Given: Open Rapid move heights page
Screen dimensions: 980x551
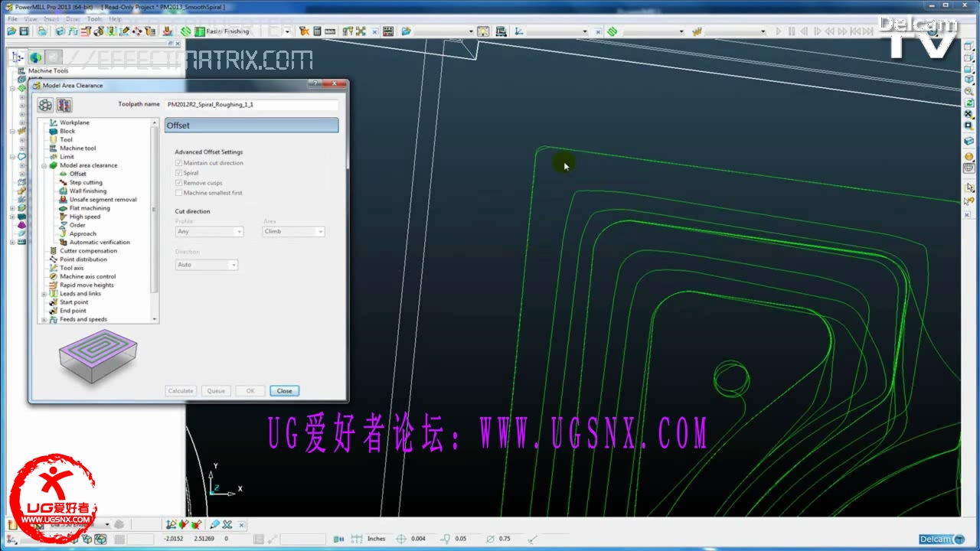Looking at the screenshot, I should (87, 285).
